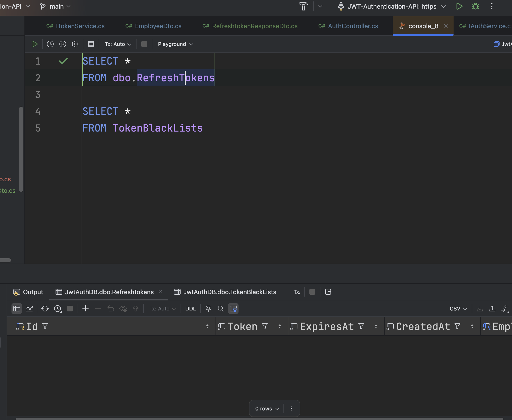Pin the result tab

tap(208, 309)
